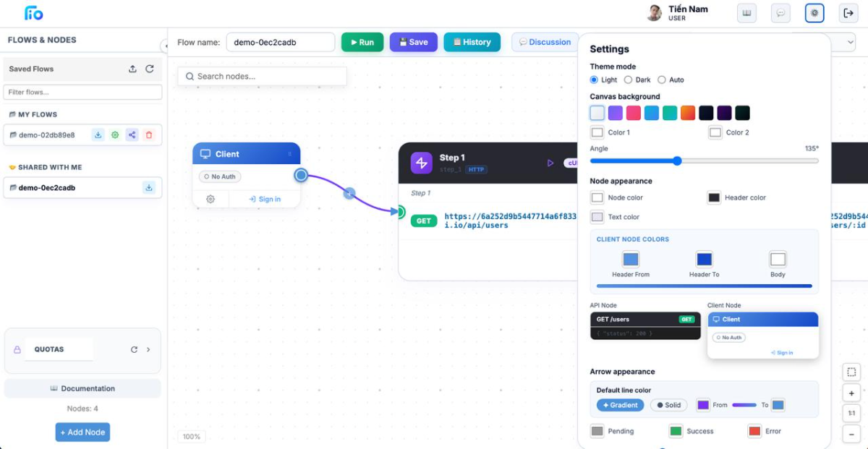Click the Filter flows input
868x449 pixels.
(x=82, y=92)
